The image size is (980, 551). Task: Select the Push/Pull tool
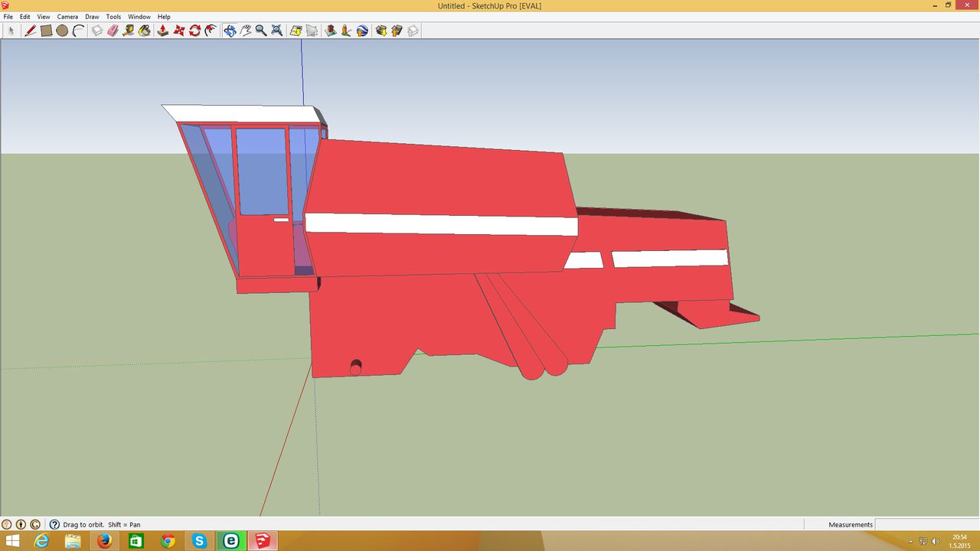point(163,31)
